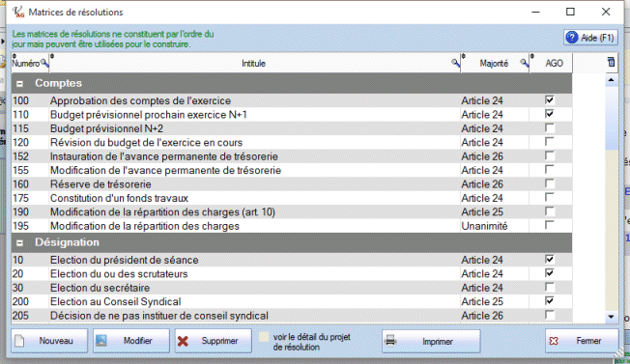Select row 'Décision de ne pas instituer de conseil syndical'
Screen dimensions: 630x364
292,316
